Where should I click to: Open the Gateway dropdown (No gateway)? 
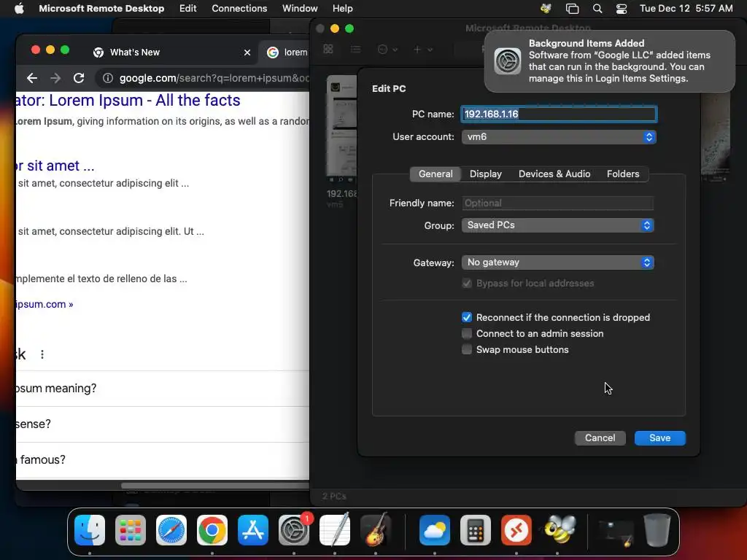pyautogui.click(x=558, y=262)
